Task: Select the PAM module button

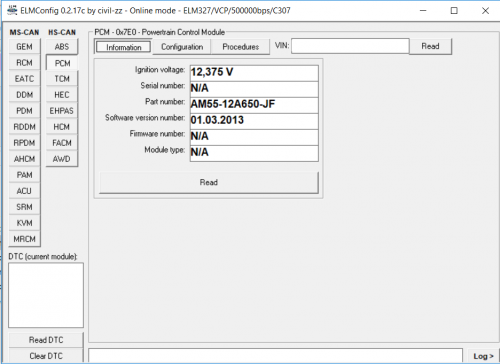Action: coord(25,175)
